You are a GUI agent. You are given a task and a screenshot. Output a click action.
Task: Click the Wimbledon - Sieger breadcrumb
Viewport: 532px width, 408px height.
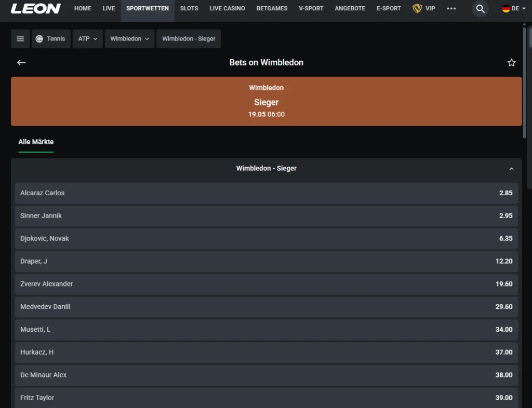(x=189, y=39)
